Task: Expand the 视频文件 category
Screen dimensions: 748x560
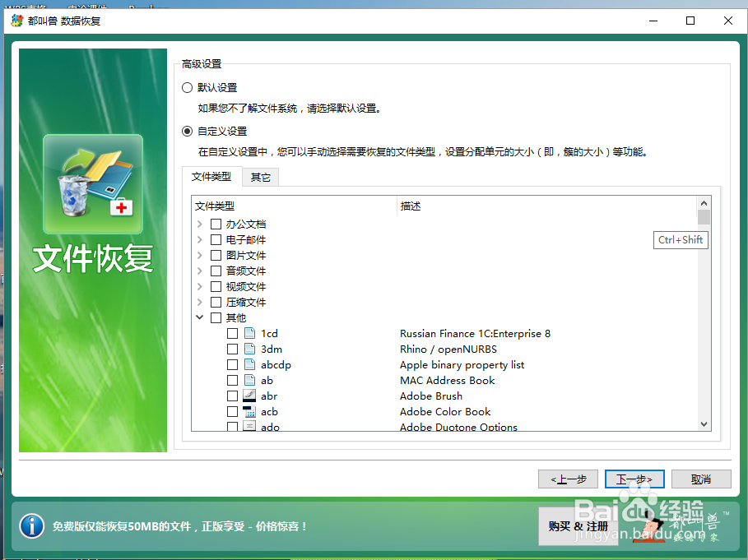Action: pyautogui.click(x=200, y=286)
